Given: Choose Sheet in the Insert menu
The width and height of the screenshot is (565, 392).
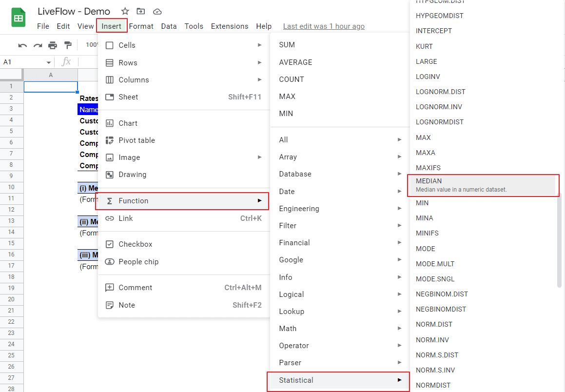Looking at the screenshot, I should 184,97.
